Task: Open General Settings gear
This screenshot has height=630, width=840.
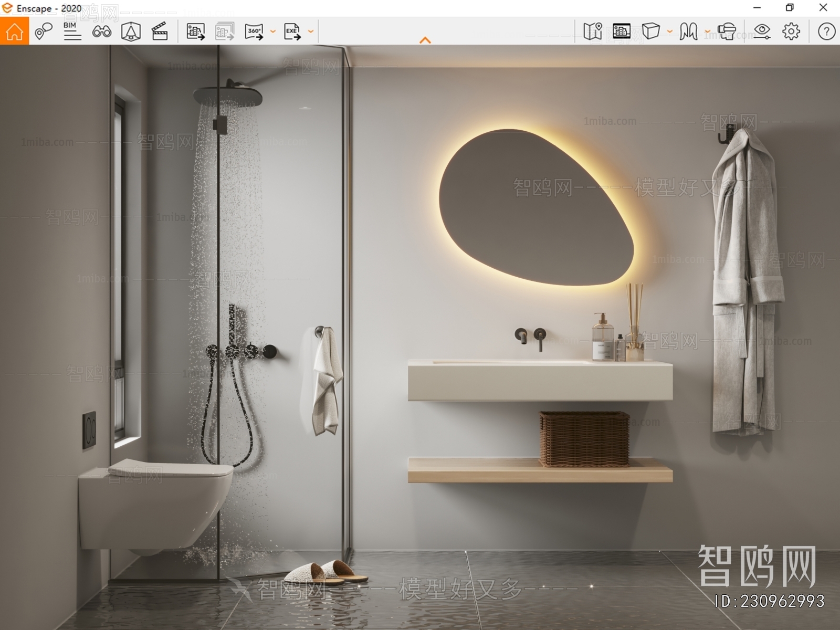Action: point(791,31)
